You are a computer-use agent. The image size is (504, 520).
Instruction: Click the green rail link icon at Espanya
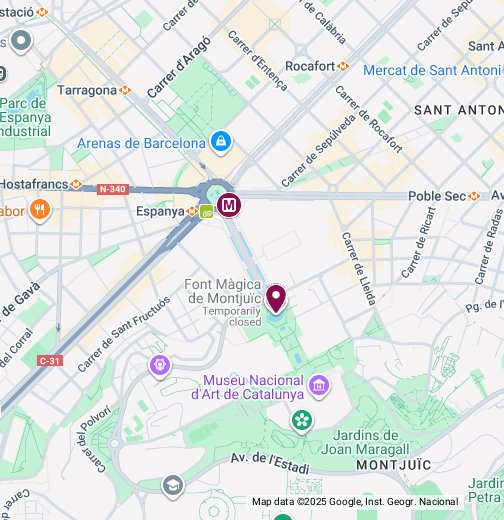(206, 211)
